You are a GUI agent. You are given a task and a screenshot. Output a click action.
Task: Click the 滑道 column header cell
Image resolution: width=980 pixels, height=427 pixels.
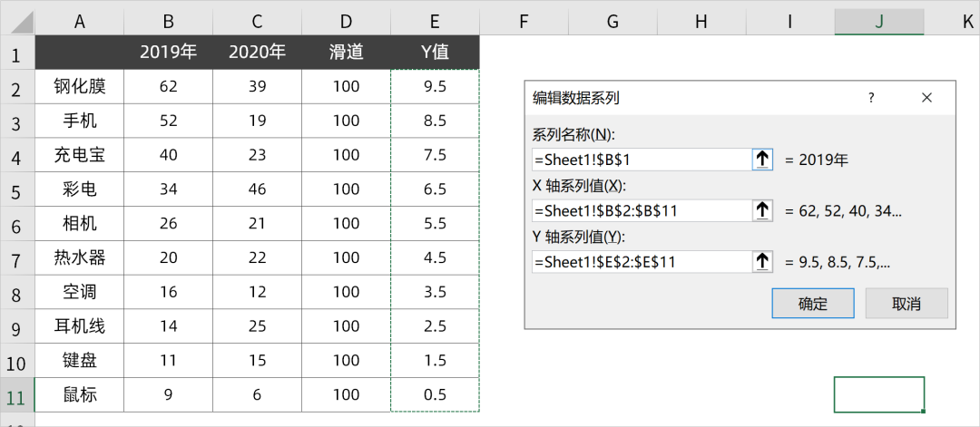(346, 53)
